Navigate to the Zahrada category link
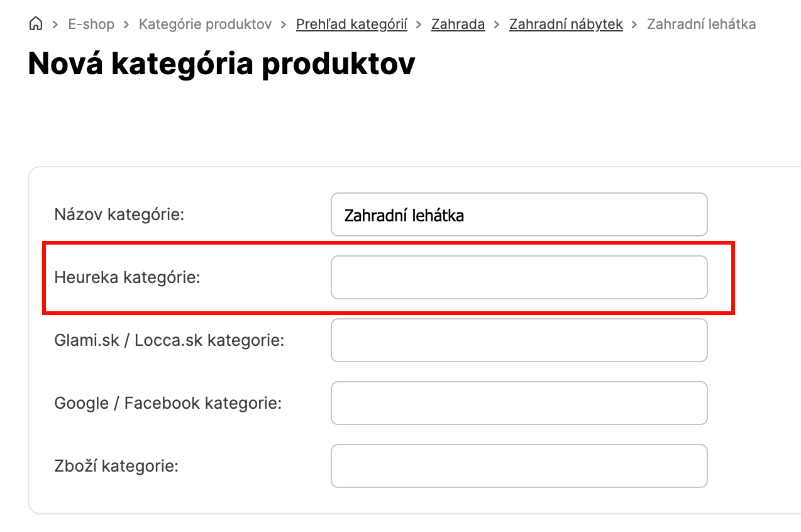 pyautogui.click(x=458, y=25)
